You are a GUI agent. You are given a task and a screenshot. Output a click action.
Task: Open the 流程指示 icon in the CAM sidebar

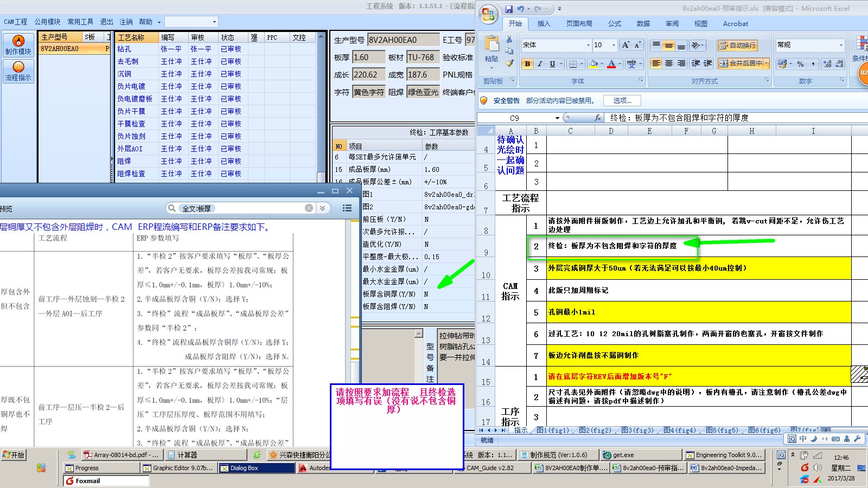pos(18,71)
